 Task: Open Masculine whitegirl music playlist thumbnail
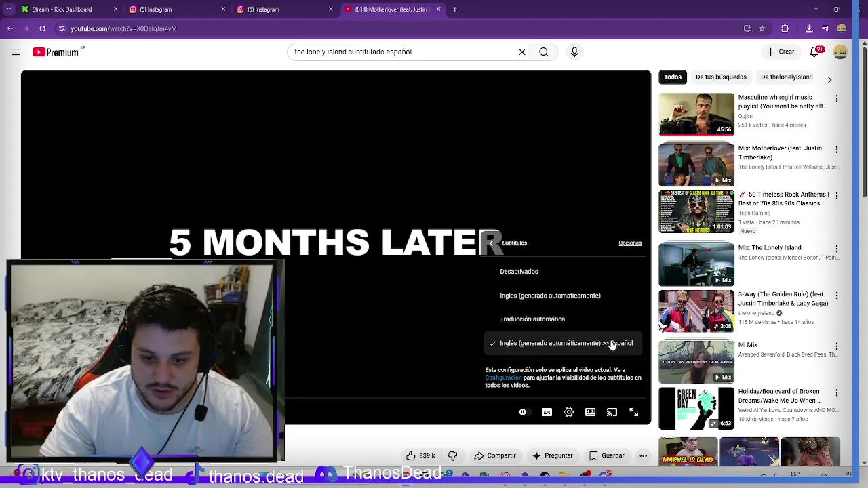(696, 115)
